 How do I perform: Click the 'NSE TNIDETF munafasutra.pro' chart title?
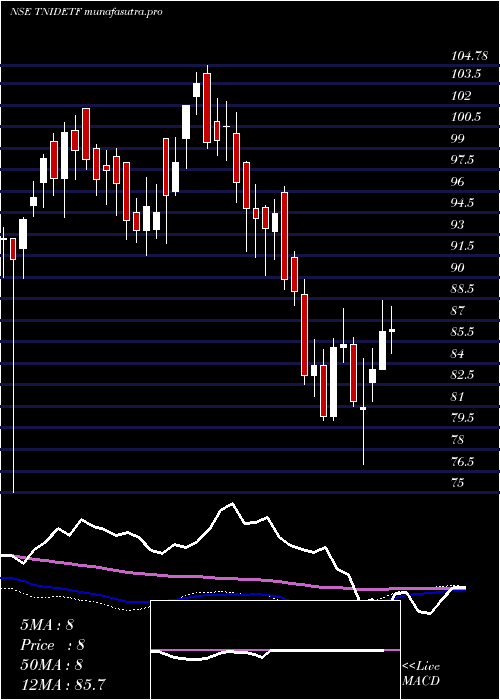pyautogui.click(x=85, y=12)
